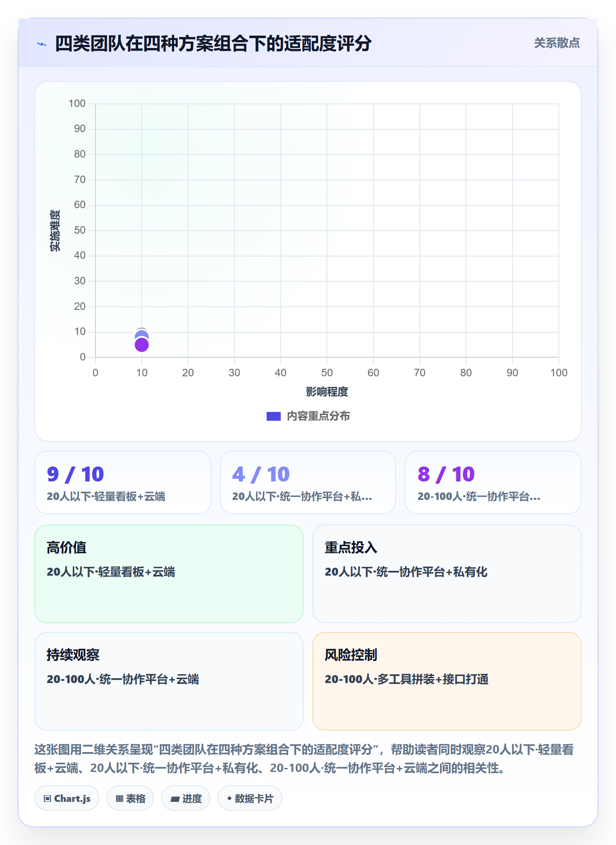Click 20人以下·统一协作平台+私有化 in the 重点投入 card
616x845 pixels.
click(406, 572)
